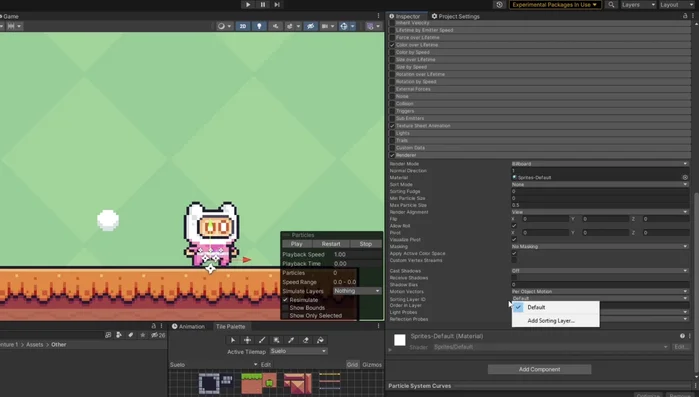Screen dimensions: 699x397
Task: Open the Render Alignment View dropdown
Action: point(600,212)
